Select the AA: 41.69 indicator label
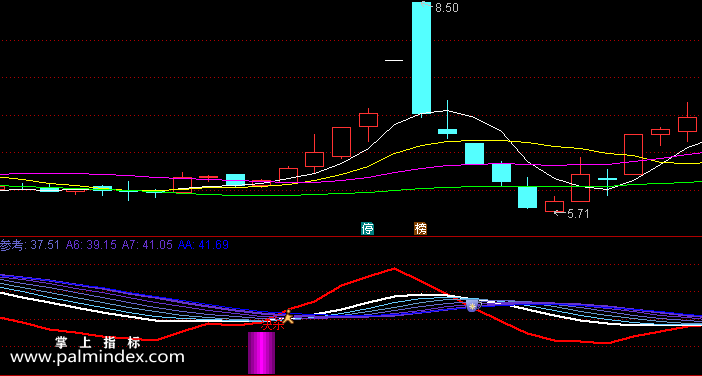The width and height of the screenshot is (702, 376). 203,245
